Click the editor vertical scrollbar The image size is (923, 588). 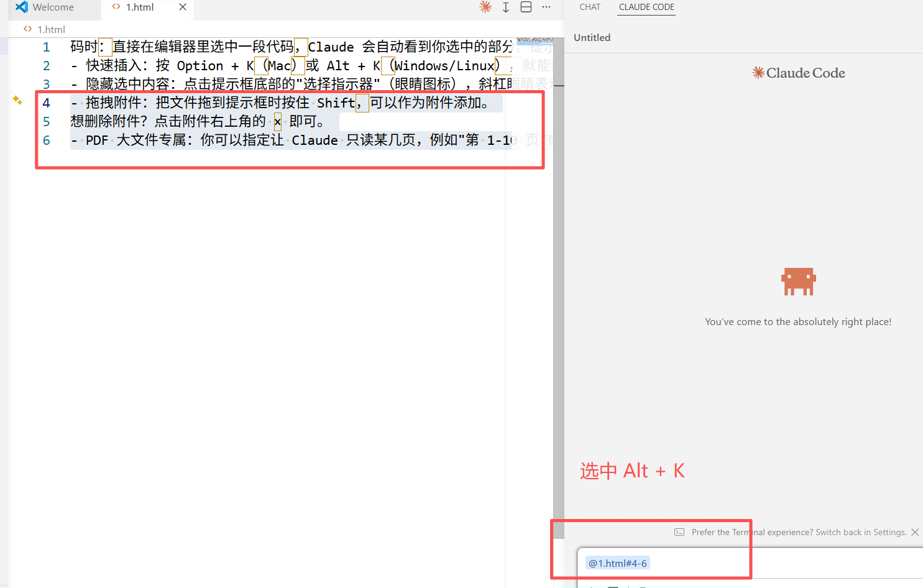coord(559,287)
